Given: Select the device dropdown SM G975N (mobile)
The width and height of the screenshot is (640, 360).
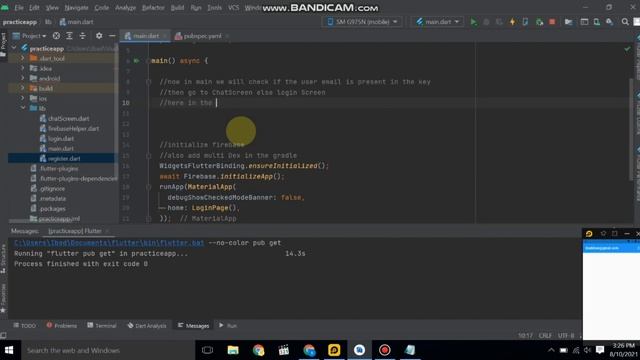Looking at the screenshot, I should tap(362, 22).
